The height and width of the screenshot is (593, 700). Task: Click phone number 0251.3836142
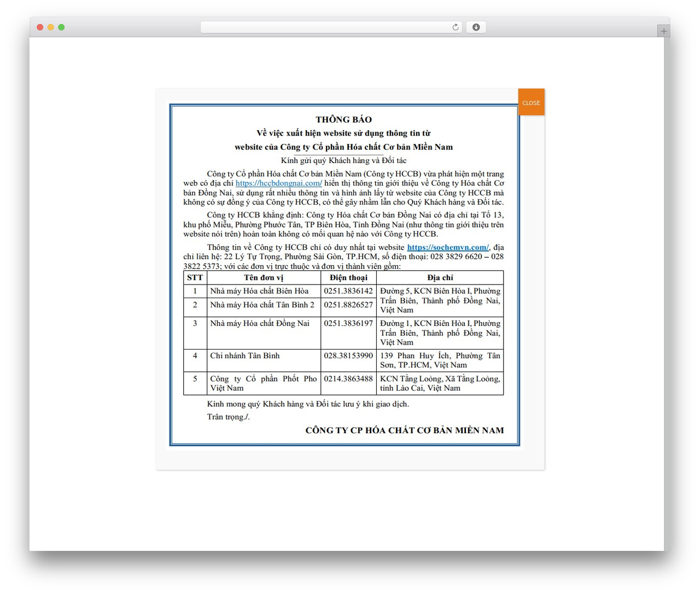[x=348, y=291]
